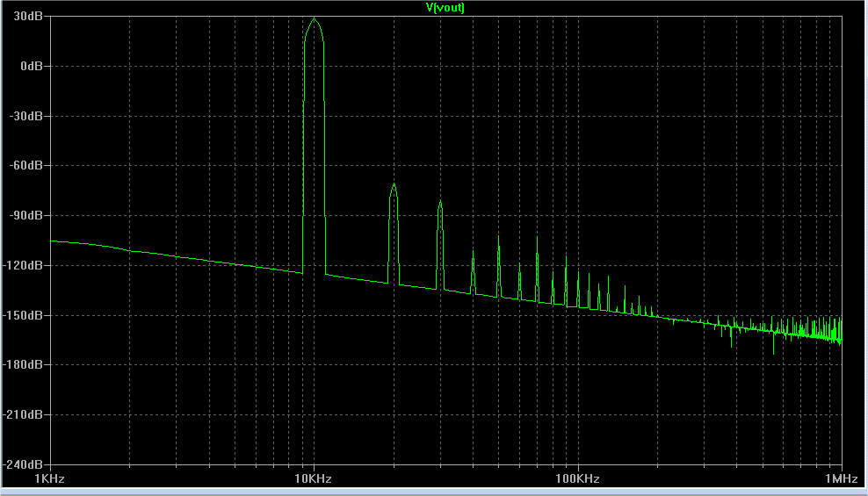Click the -90dB axis label

(x=25, y=215)
